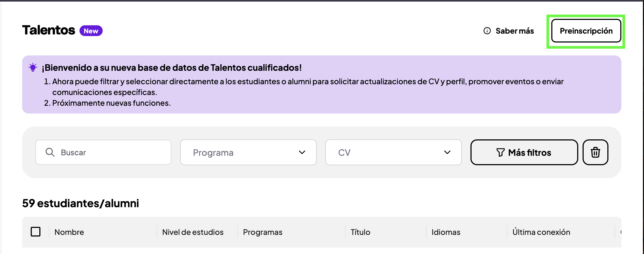This screenshot has height=254, width=644.
Task: Sort by the Nombre column header
Action: pyautogui.click(x=69, y=232)
